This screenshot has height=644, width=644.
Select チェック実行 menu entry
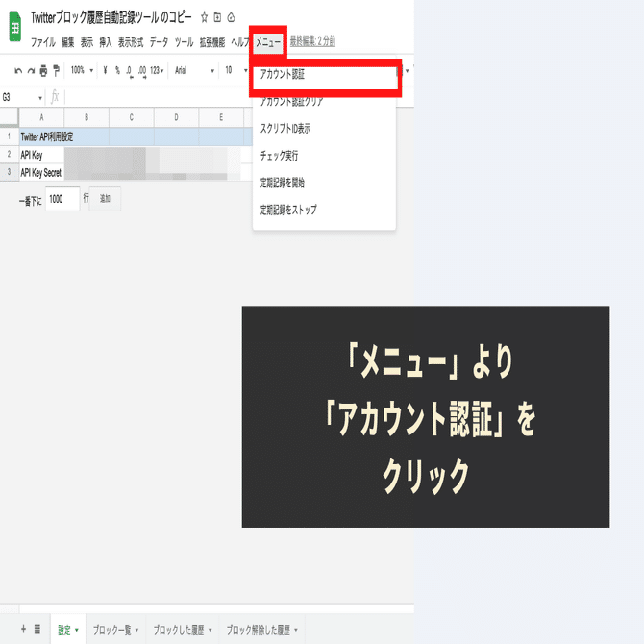point(325,156)
